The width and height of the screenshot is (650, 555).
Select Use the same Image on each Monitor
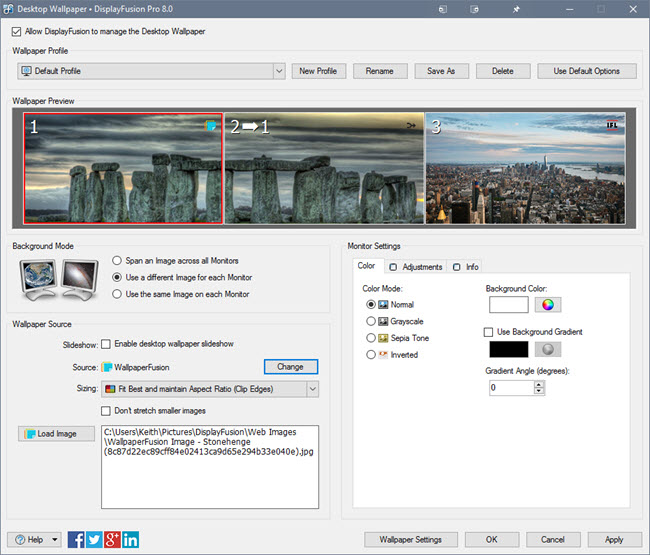point(117,294)
